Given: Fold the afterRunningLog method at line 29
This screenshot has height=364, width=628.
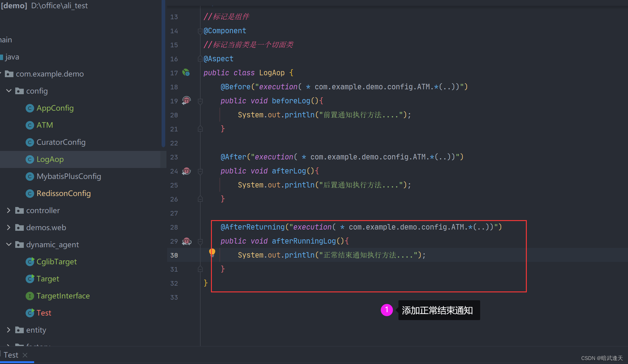Looking at the screenshot, I should [x=200, y=242].
